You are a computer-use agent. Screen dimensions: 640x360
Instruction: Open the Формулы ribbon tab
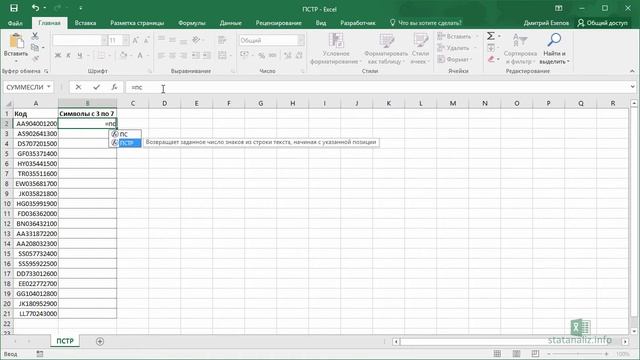[192, 23]
